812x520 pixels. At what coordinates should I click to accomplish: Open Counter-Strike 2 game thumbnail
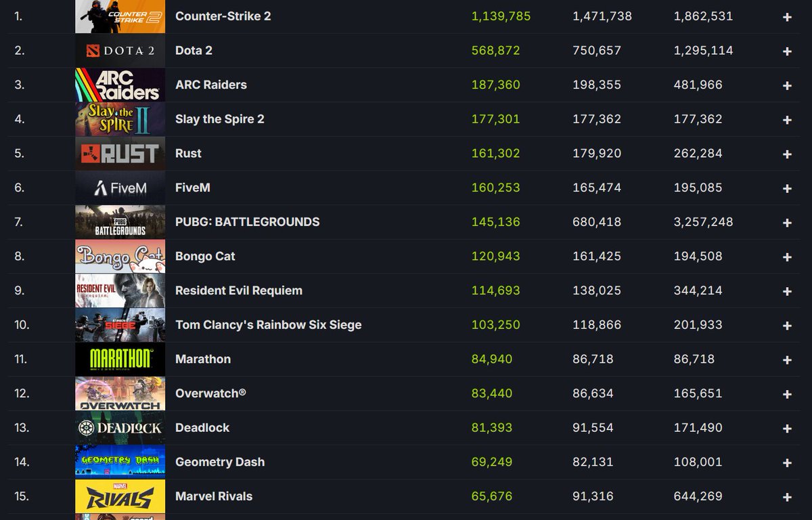point(120,16)
